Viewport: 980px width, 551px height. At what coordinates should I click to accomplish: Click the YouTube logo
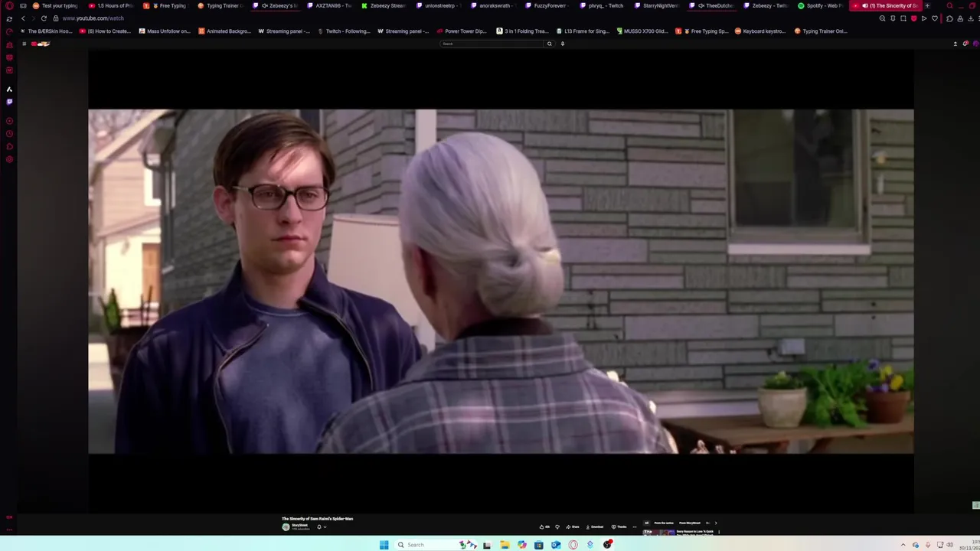point(41,44)
